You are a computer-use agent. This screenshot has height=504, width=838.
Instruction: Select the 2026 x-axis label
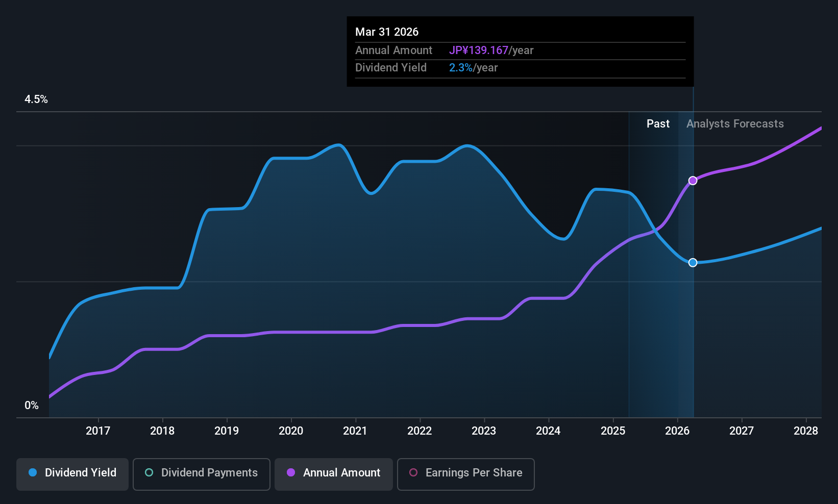click(677, 431)
